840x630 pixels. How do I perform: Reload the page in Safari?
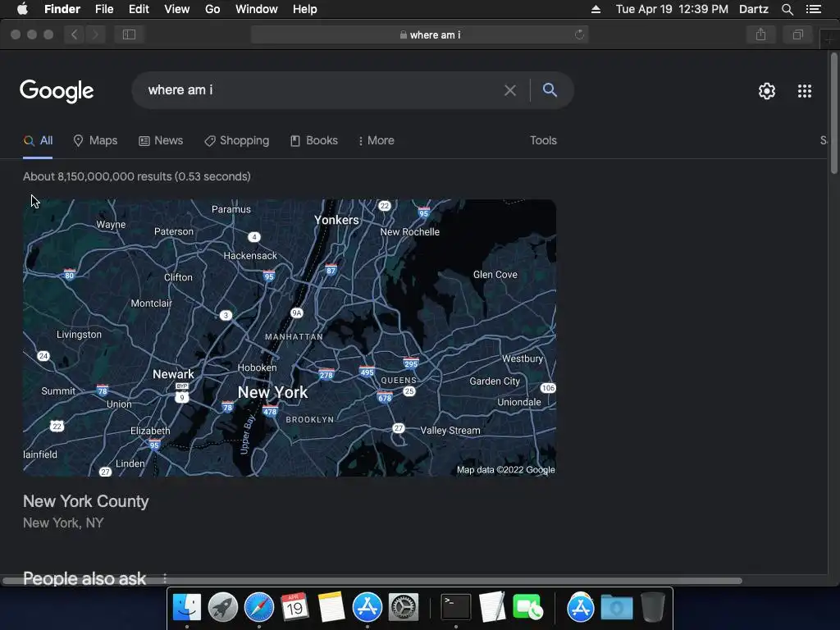[579, 34]
